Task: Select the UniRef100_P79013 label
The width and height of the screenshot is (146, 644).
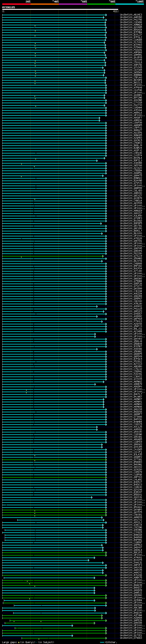Action: tap(131, 321)
